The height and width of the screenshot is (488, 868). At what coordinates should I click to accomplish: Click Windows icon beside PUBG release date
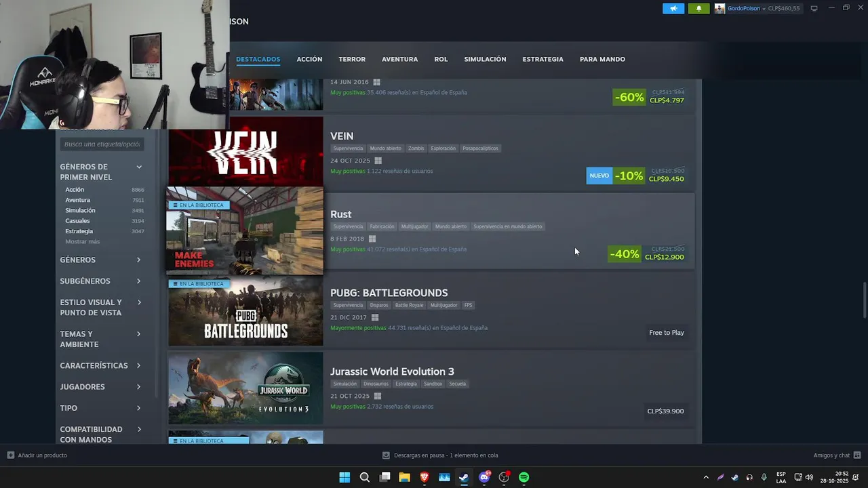click(374, 317)
